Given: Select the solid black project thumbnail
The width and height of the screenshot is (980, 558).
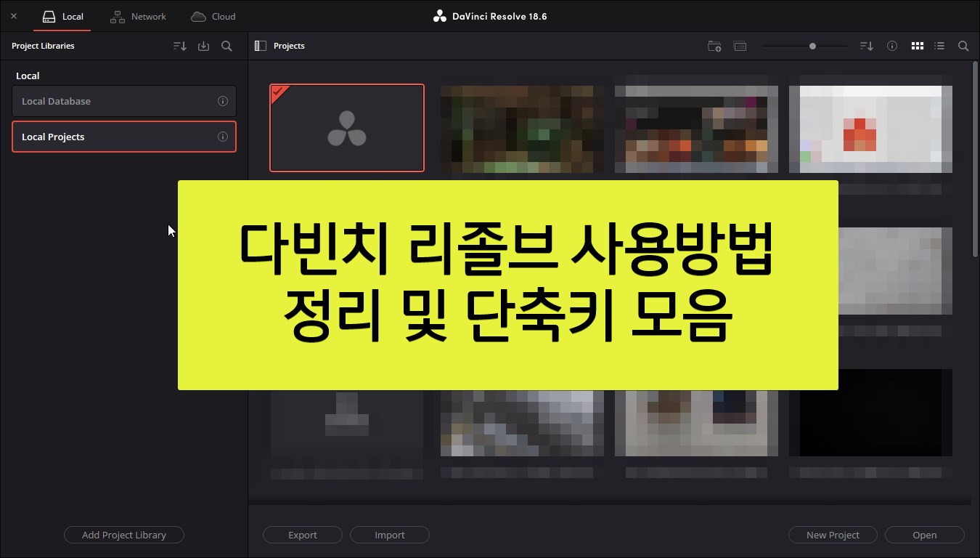Looking at the screenshot, I should (870, 413).
